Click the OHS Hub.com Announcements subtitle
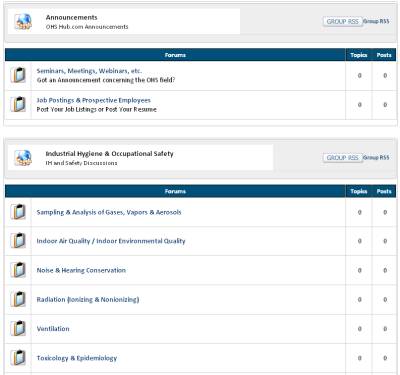This screenshot has width=400, height=375. (87, 27)
